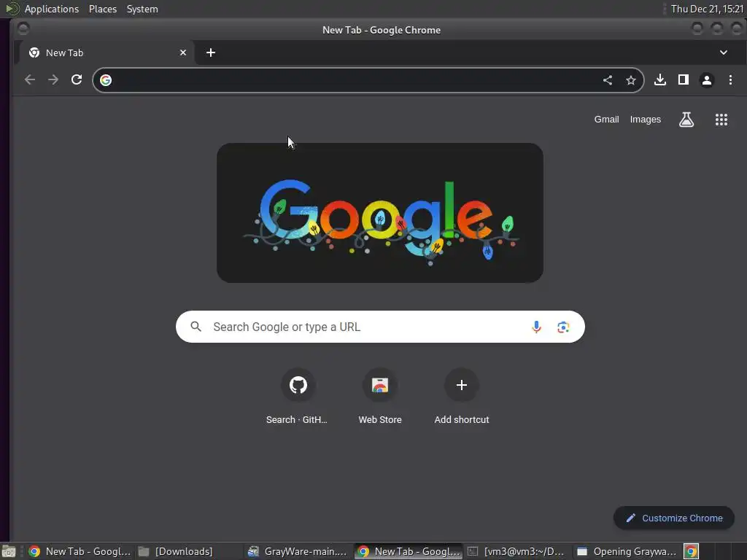This screenshot has height=560, width=747.
Task: Click the Customize Chrome button
Action: click(x=673, y=518)
